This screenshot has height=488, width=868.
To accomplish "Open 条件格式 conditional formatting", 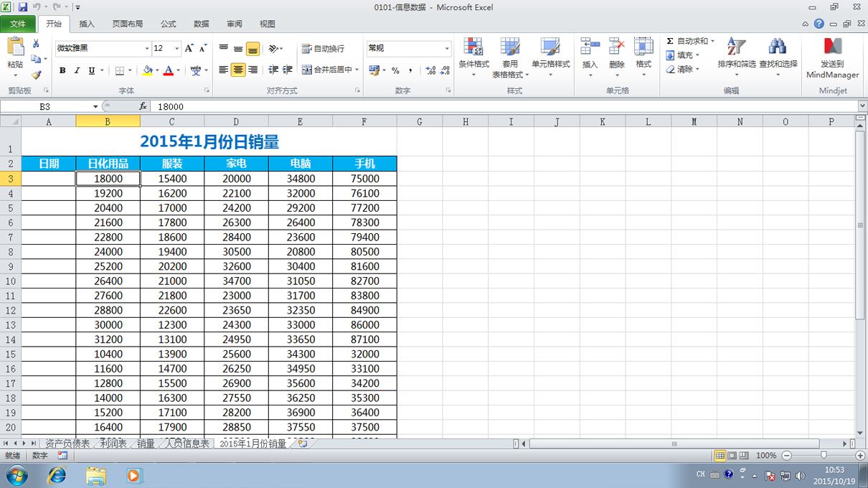I will (x=473, y=57).
